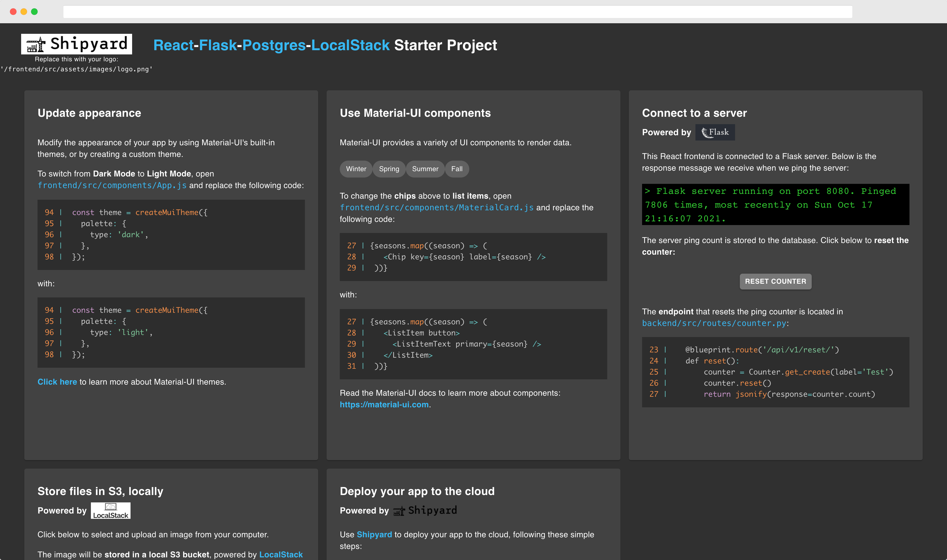Select the Summer chip
Image resolution: width=947 pixels, height=560 pixels.
coord(425,169)
